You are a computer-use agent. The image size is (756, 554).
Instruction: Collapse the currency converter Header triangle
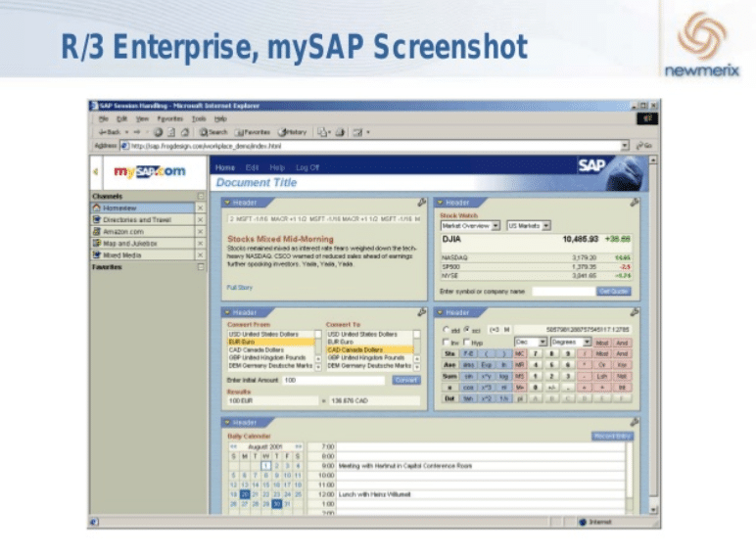tap(227, 312)
